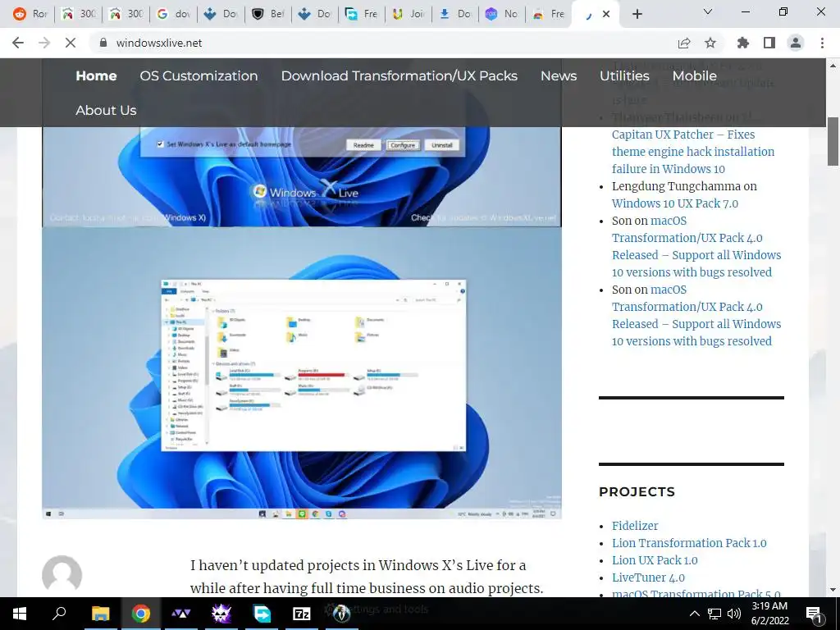840x630 pixels.
Task: Expand the tab search chevron
Action: click(708, 11)
